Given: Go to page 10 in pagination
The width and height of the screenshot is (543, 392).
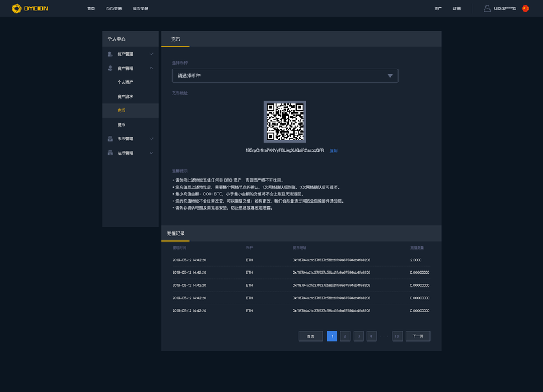Looking at the screenshot, I should [x=397, y=336].
